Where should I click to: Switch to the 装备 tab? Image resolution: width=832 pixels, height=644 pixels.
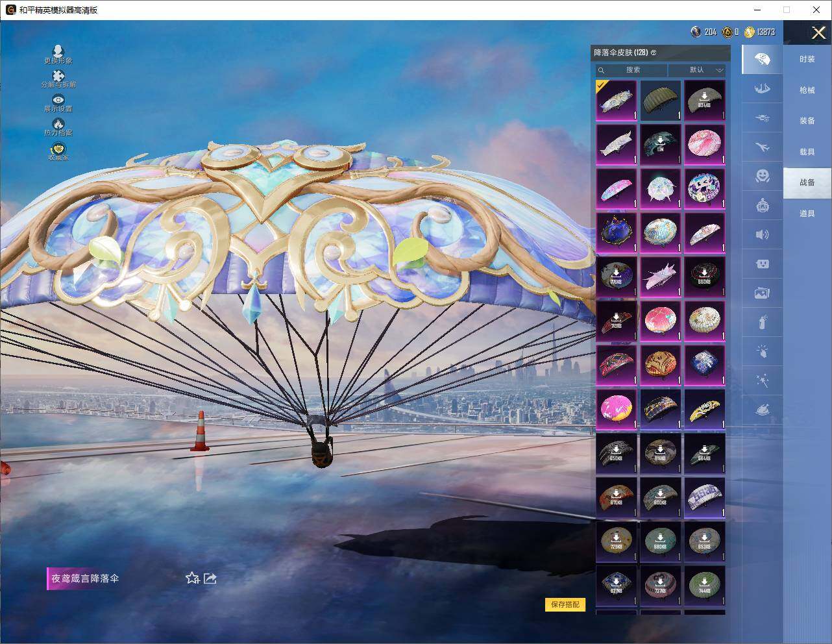[x=807, y=121]
